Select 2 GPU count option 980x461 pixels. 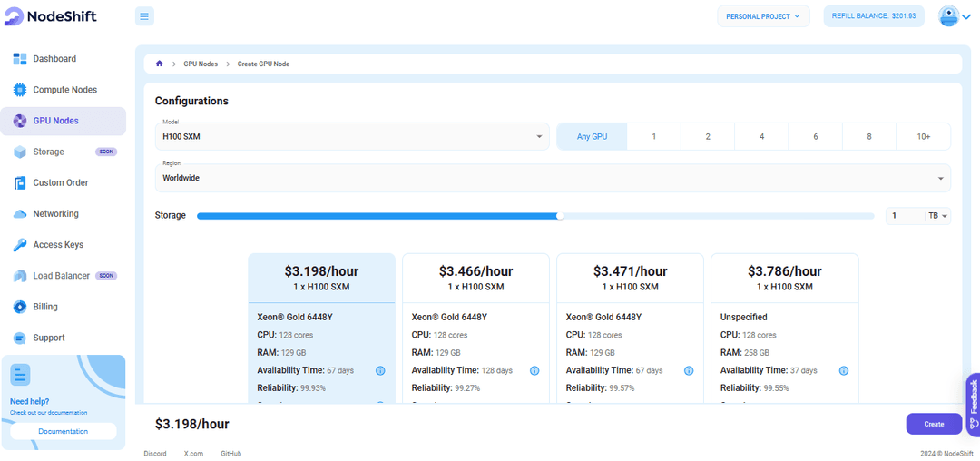point(708,136)
